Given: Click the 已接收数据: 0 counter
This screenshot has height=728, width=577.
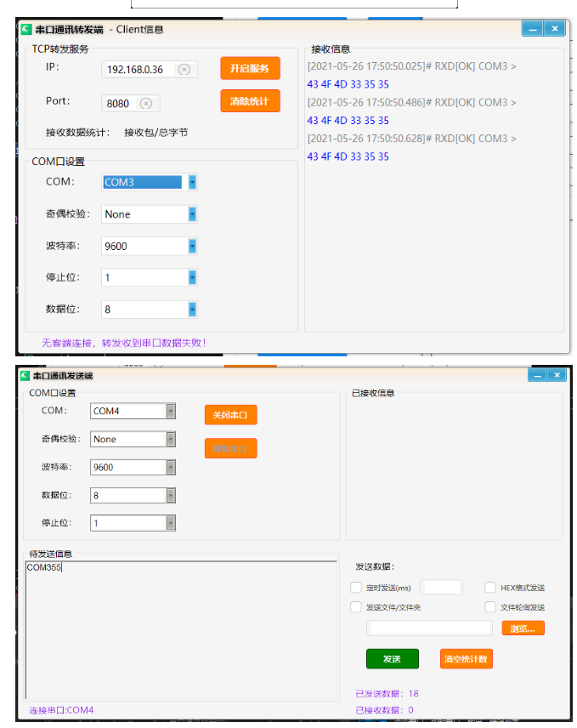Looking at the screenshot, I should (384, 710).
